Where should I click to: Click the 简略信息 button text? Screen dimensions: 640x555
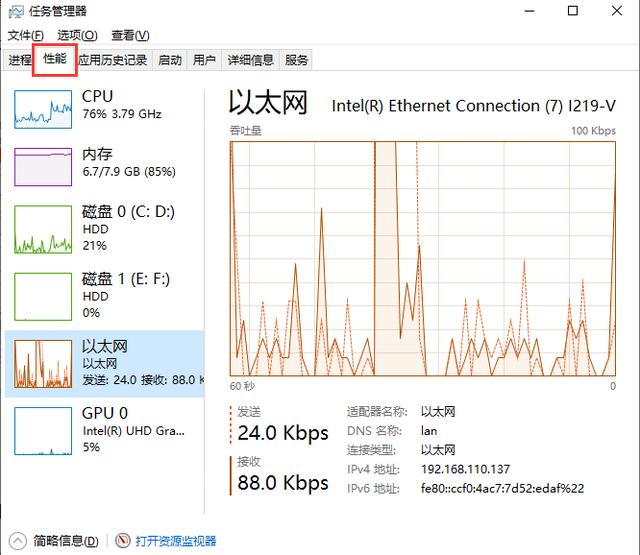coord(65,541)
